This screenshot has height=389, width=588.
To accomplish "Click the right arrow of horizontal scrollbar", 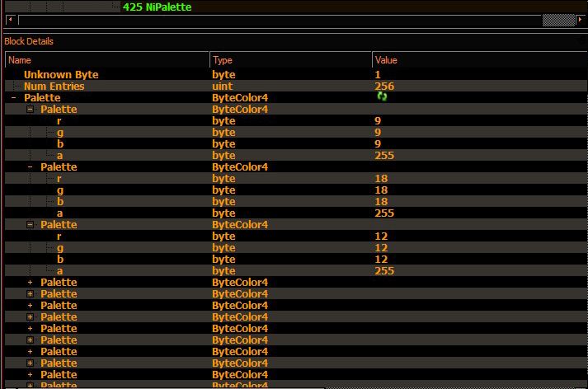I will click(580, 20).
